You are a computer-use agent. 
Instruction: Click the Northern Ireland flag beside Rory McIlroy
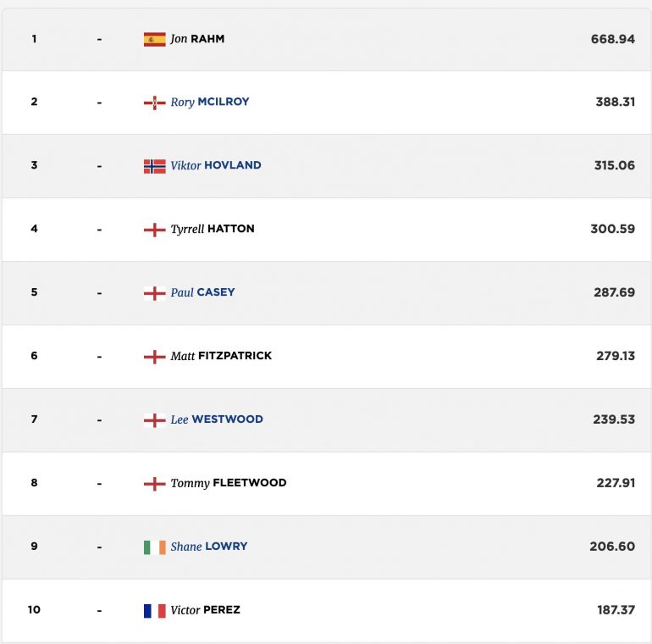[155, 103]
